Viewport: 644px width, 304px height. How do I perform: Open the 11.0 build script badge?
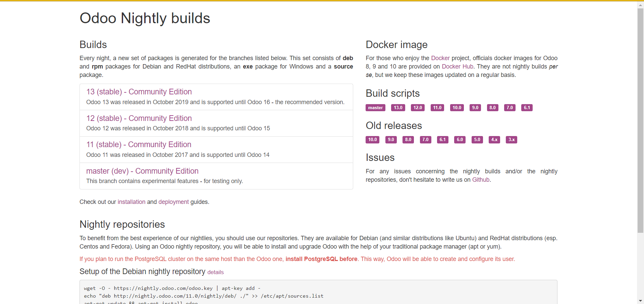pyautogui.click(x=437, y=108)
